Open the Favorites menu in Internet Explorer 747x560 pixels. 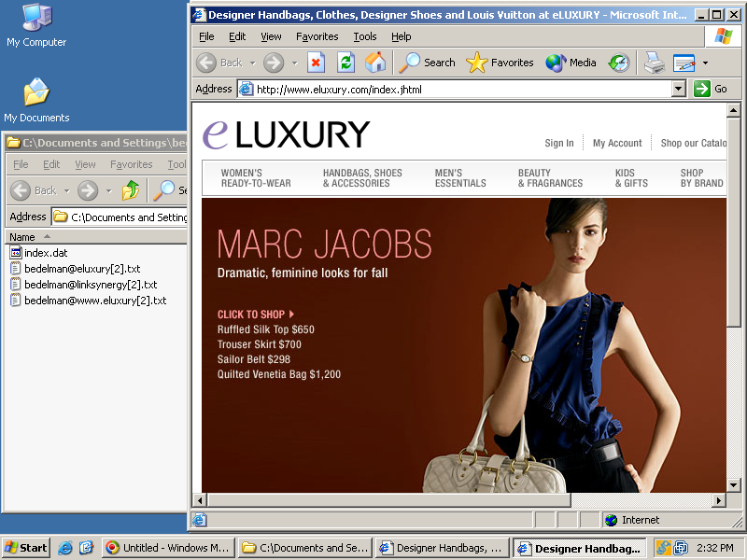[317, 36]
